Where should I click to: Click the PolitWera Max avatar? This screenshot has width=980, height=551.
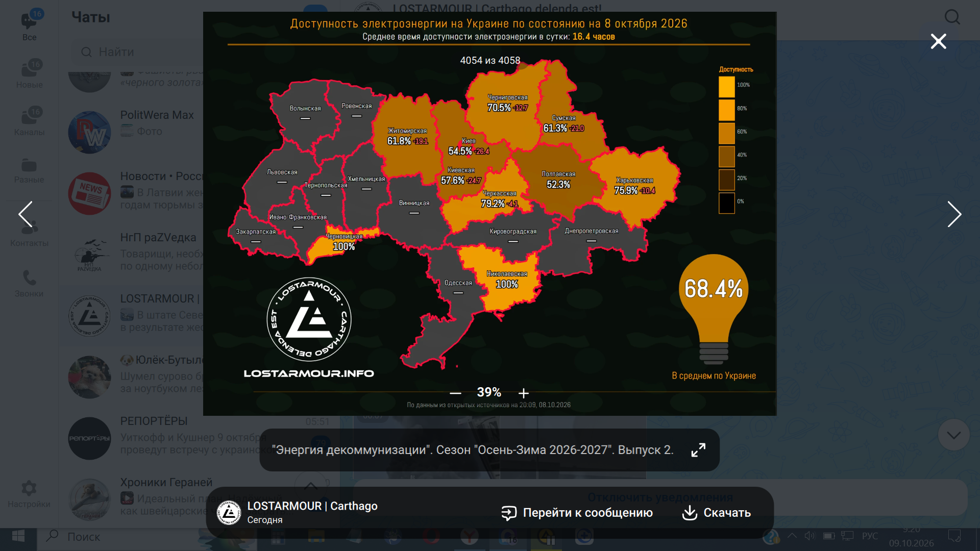pos(90,133)
